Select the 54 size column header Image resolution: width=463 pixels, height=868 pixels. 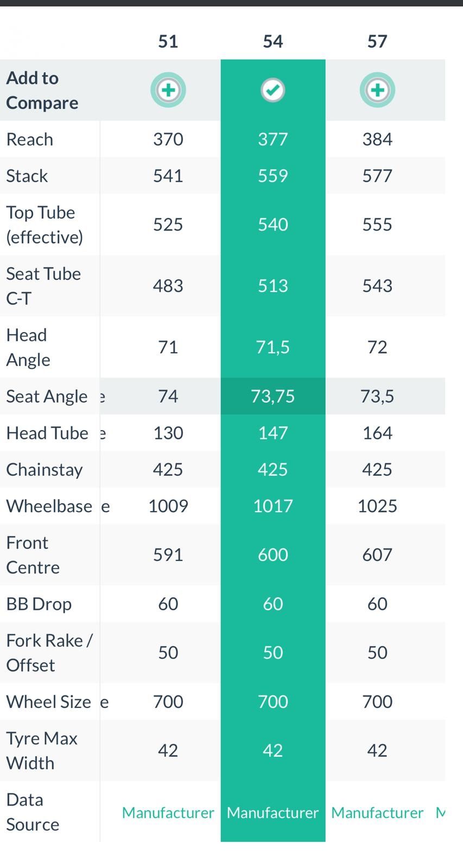click(x=272, y=41)
